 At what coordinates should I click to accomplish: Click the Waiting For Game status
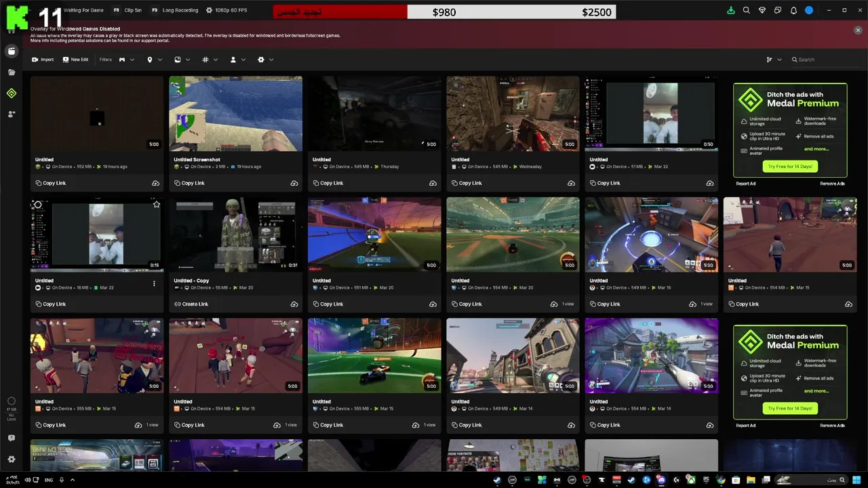[x=83, y=10]
